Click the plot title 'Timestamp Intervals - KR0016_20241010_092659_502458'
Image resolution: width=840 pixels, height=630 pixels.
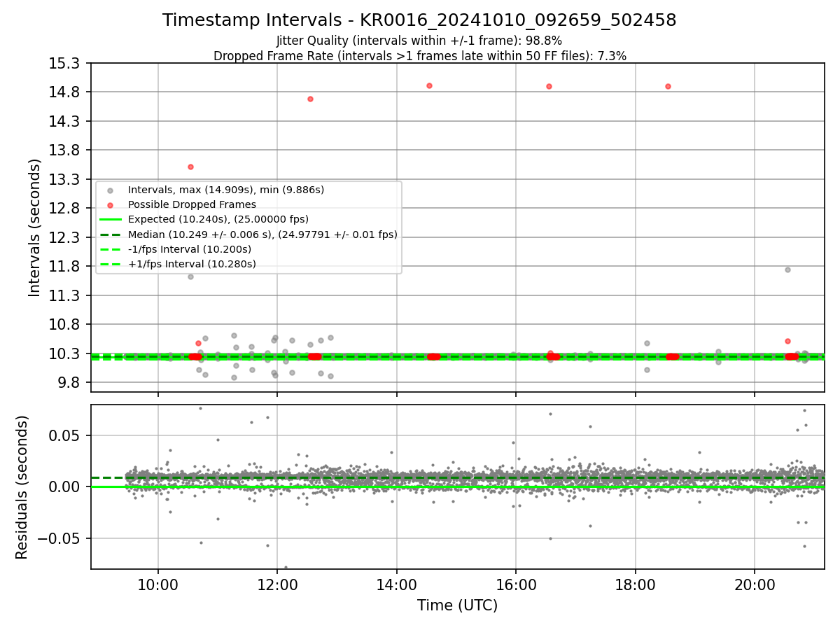[419, 20]
